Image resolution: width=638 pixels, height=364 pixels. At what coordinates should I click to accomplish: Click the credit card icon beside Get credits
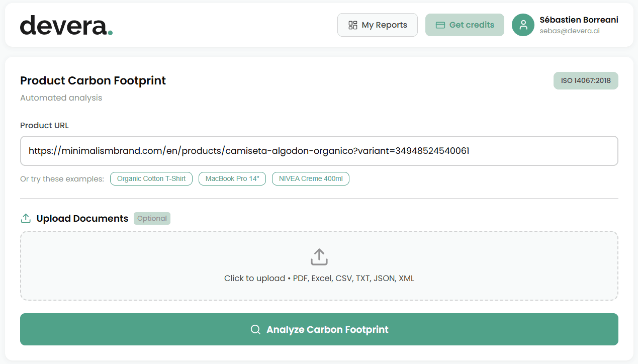pos(441,24)
